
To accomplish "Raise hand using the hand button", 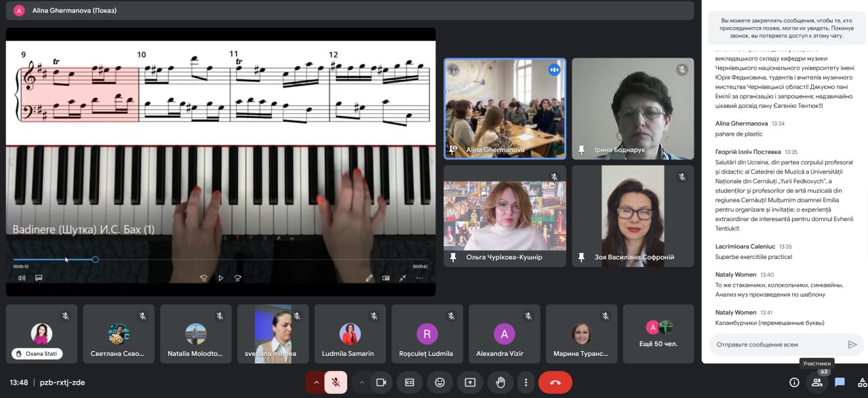I will point(500,382).
